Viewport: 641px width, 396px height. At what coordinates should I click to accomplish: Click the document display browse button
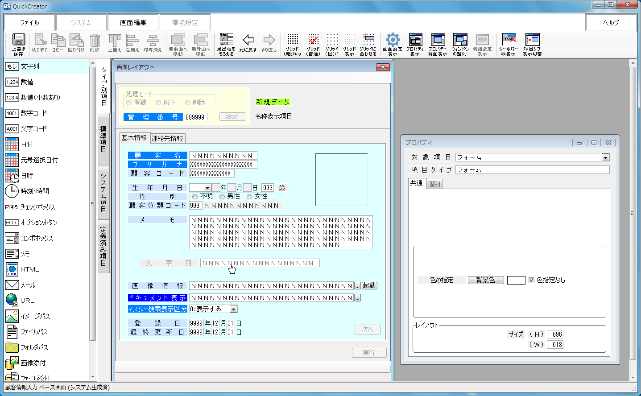click(x=358, y=298)
